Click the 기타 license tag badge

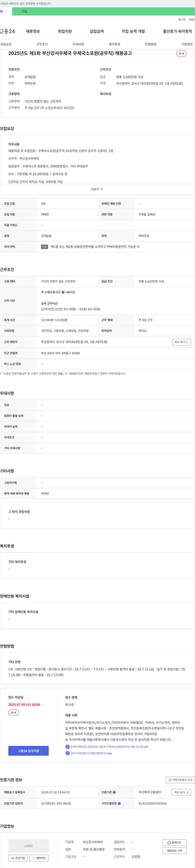point(45,247)
